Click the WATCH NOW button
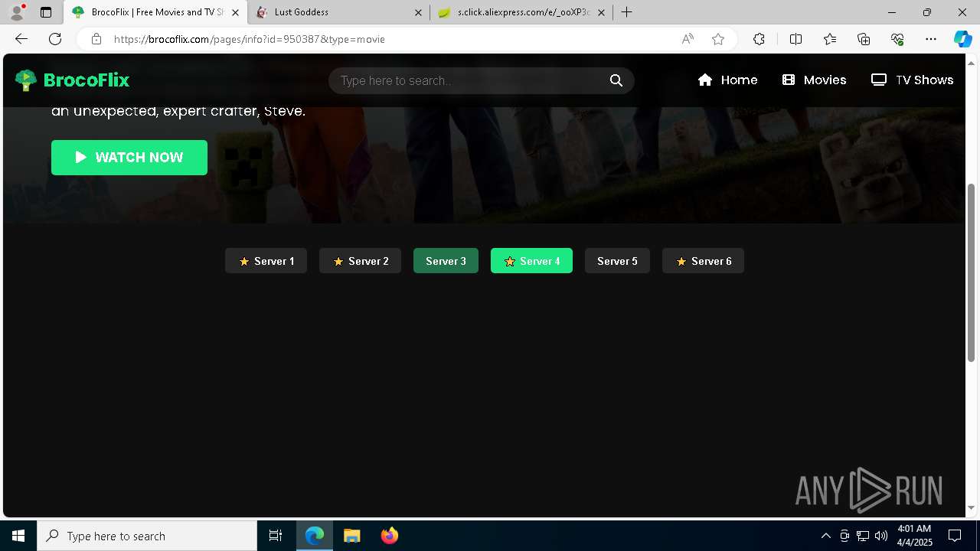Viewport: 980px width, 551px height. [x=129, y=158]
